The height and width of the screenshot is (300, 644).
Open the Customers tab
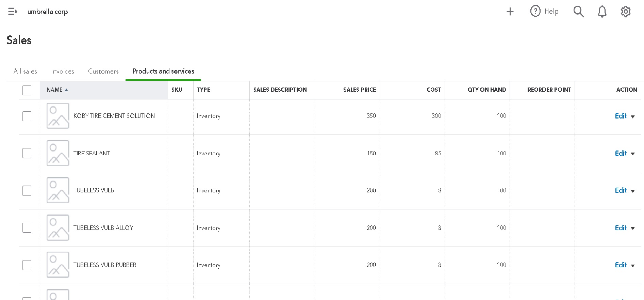pos(103,71)
